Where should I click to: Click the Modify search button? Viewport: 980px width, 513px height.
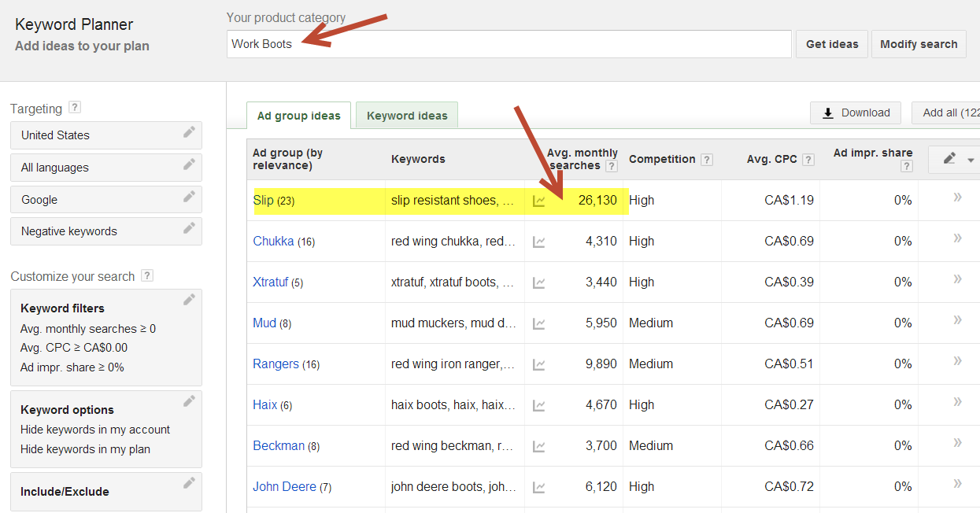[919, 44]
